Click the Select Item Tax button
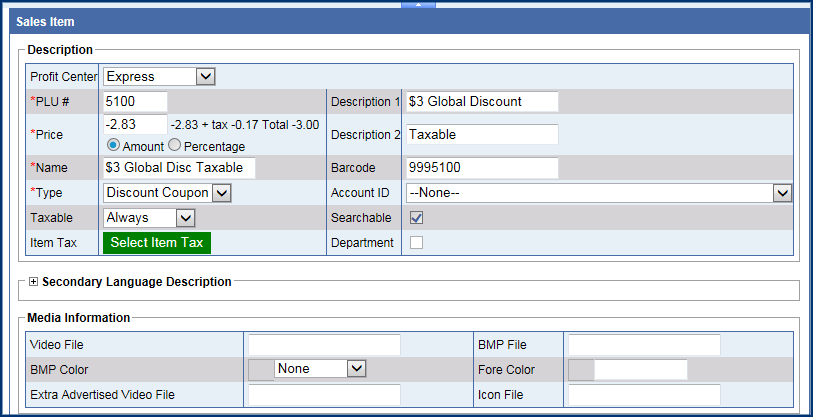This screenshot has width=813, height=417. [x=157, y=242]
